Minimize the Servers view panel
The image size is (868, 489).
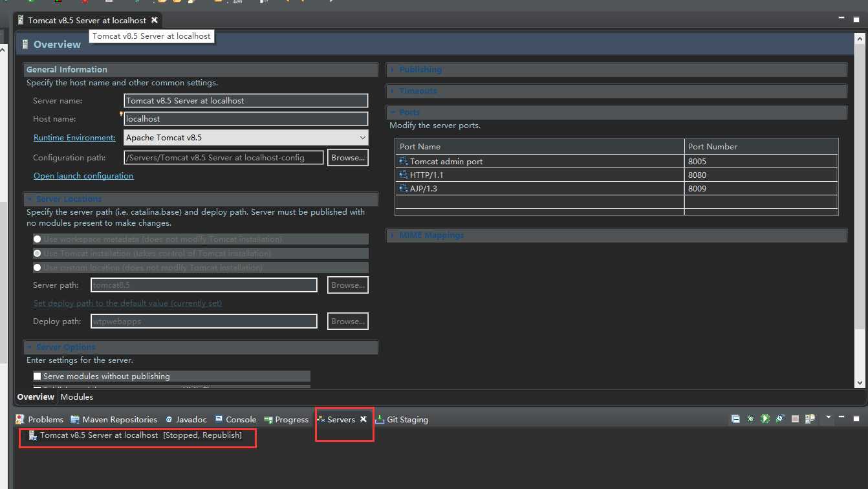pyautogui.click(x=843, y=418)
